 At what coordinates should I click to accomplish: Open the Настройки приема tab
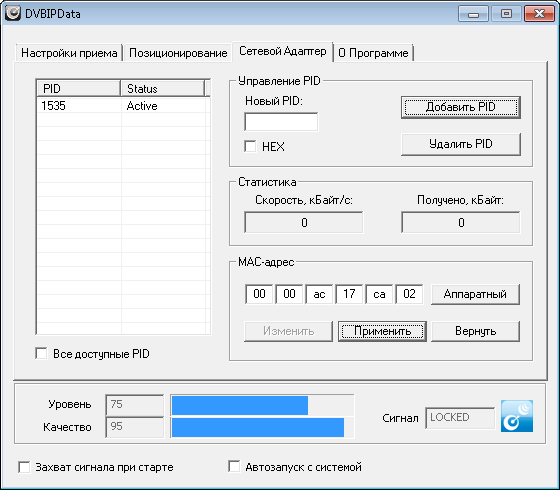pos(69,53)
